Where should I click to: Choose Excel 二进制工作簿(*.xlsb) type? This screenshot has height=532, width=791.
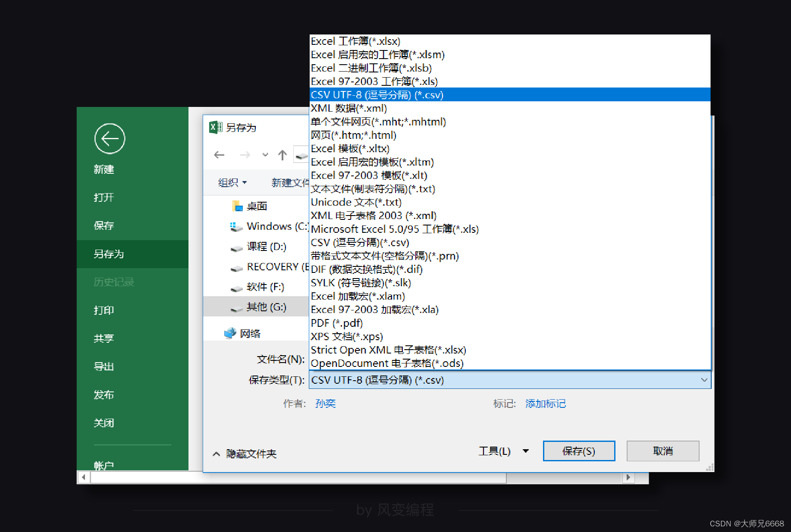tap(510, 68)
